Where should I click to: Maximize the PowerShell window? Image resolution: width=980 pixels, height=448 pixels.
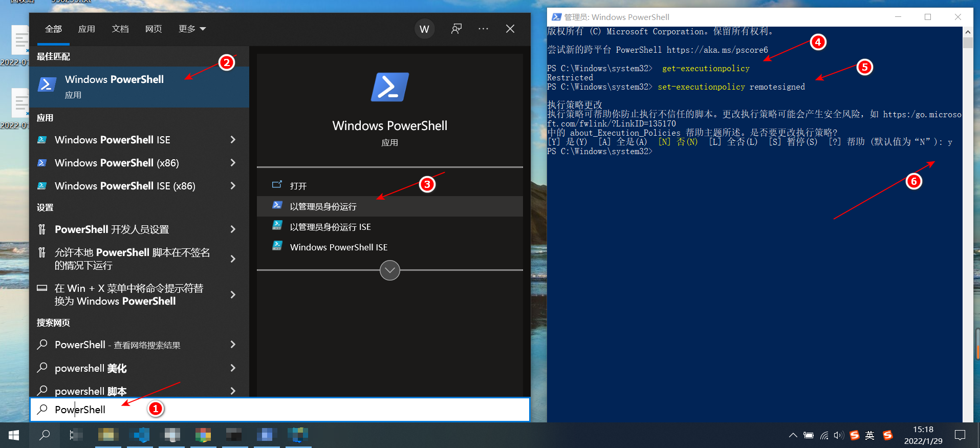[x=928, y=17]
